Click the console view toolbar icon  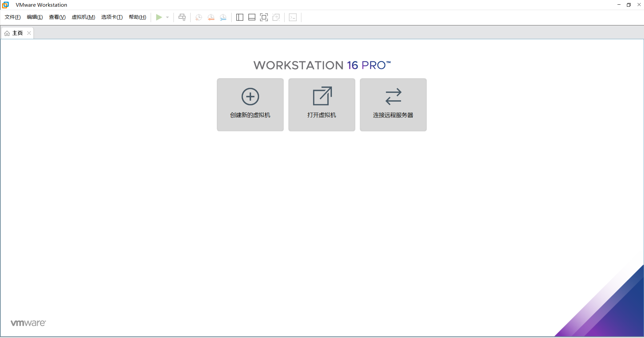click(x=293, y=17)
